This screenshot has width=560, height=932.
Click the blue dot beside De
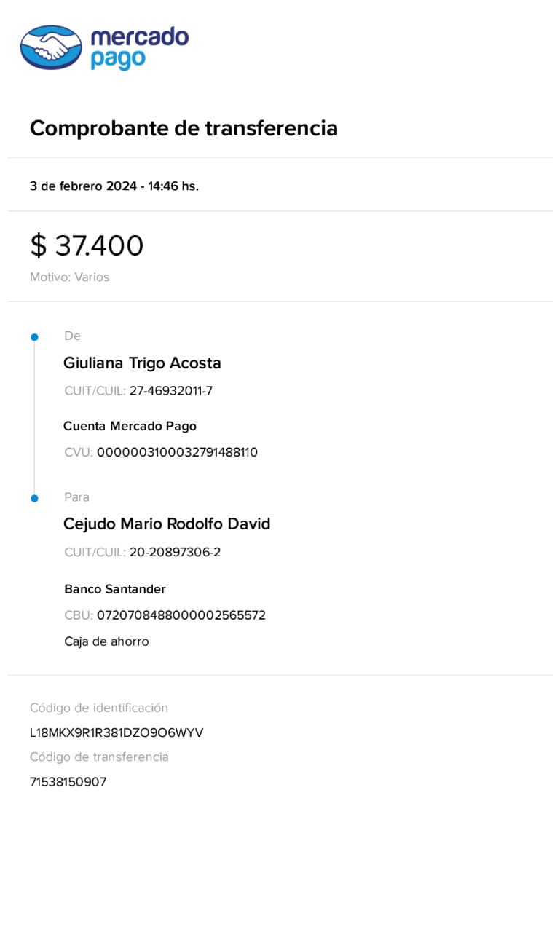(x=34, y=337)
